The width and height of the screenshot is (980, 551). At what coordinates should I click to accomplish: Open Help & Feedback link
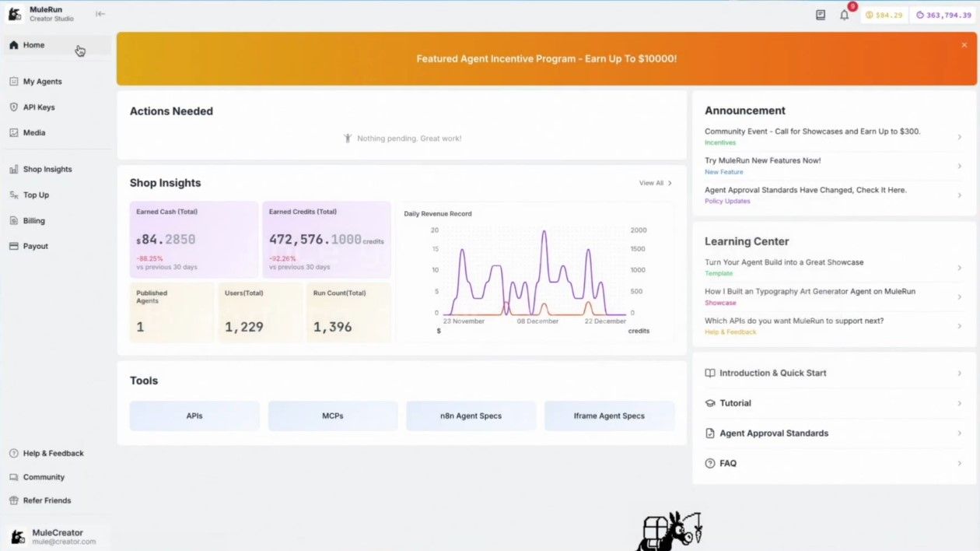(53, 453)
